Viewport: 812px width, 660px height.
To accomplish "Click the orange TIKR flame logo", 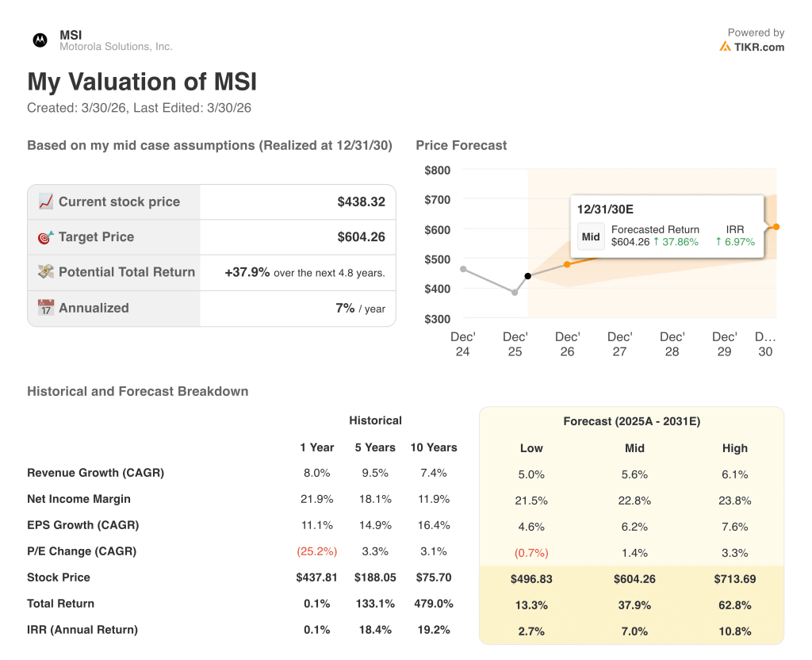I will pos(726,48).
